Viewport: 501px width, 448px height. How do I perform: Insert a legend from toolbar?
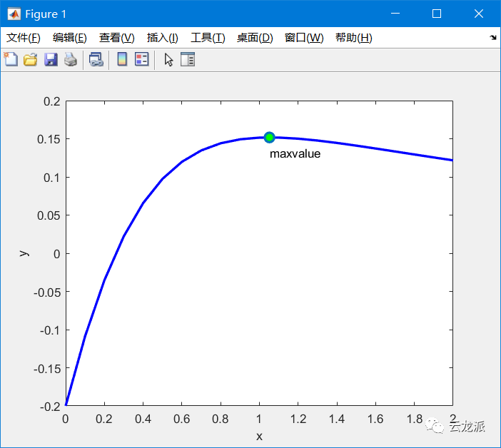142,59
